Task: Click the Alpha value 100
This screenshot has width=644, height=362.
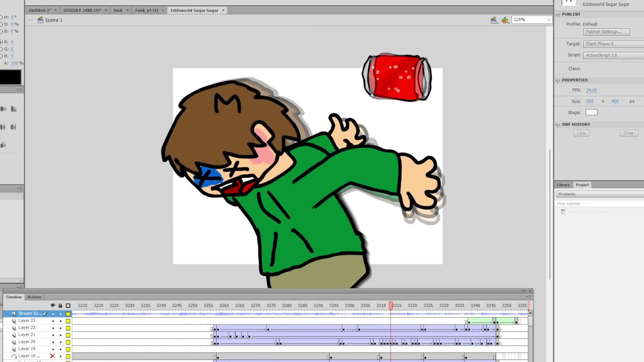Action: click(14, 63)
